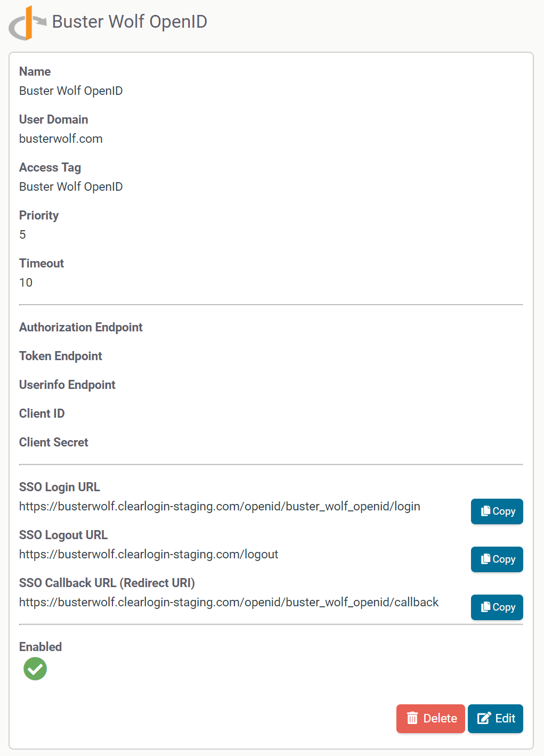The image size is (544, 756).
Task: Copy the SSO Login URL
Action: (x=497, y=511)
